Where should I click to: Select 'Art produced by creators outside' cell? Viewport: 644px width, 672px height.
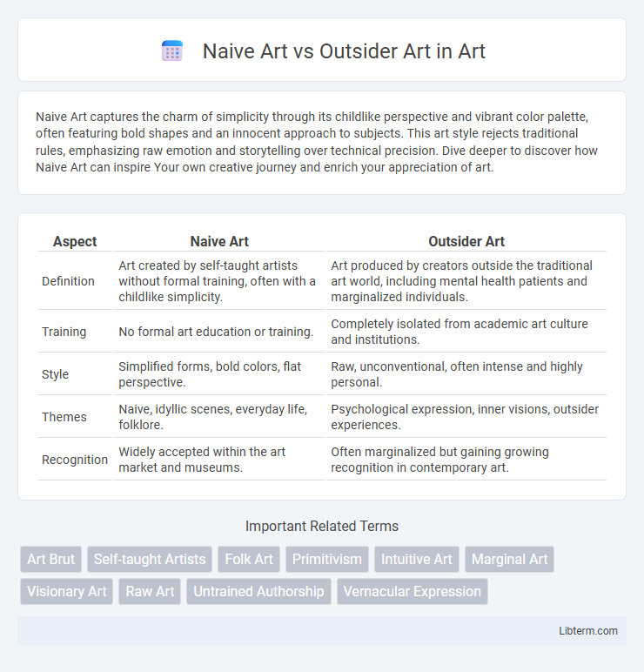tap(466, 281)
